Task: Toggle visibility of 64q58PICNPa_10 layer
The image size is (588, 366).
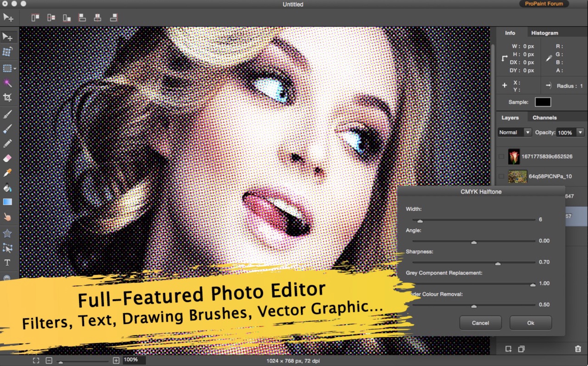Action: (x=501, y=176)
